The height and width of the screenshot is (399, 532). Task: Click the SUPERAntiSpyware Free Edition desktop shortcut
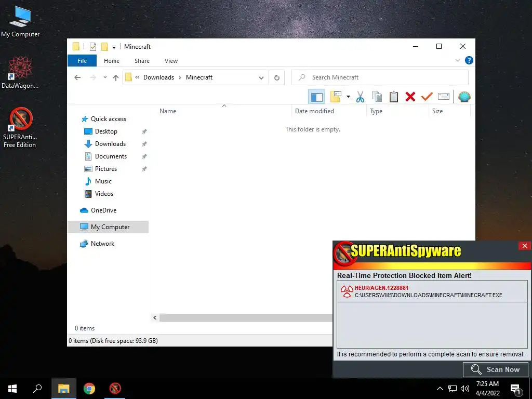click(x=20, y=128)
